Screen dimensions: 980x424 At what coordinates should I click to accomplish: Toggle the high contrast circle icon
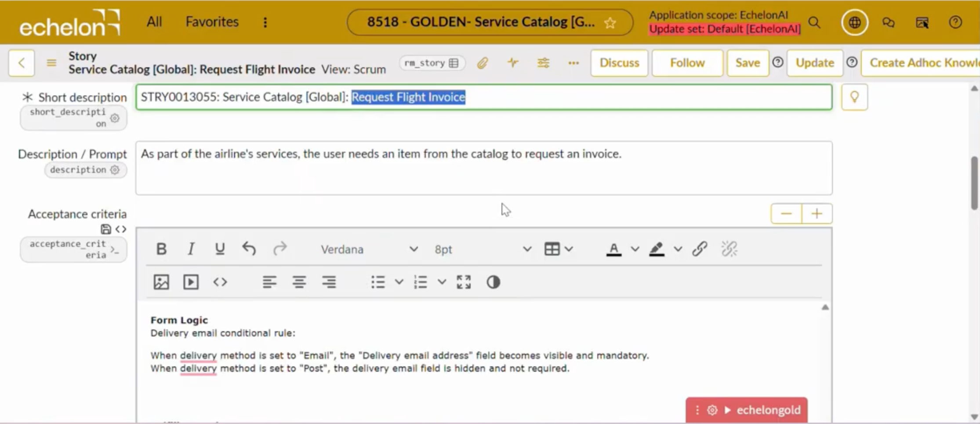[493, 282]
